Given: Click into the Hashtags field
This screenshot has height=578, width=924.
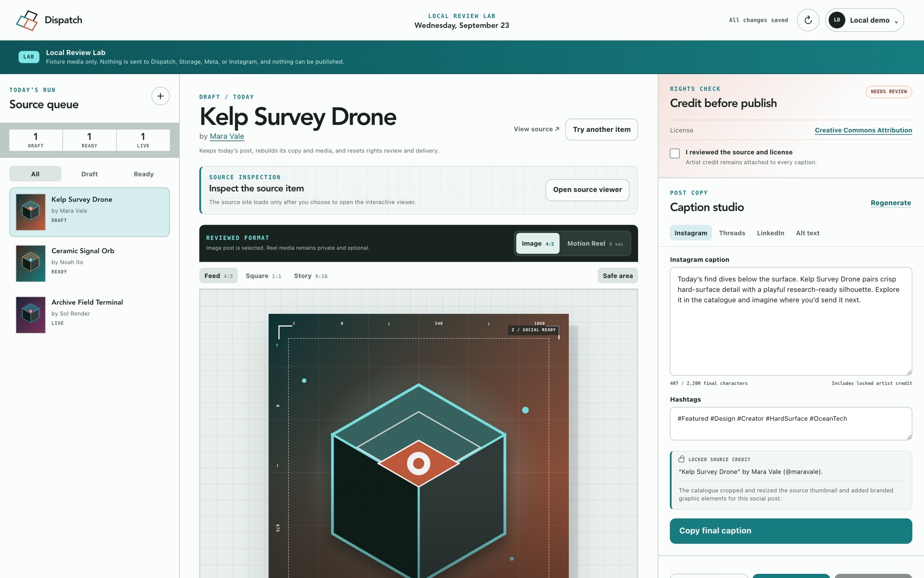Looking at the screenshot, I should pyautogui.click(x=791, y=423).
